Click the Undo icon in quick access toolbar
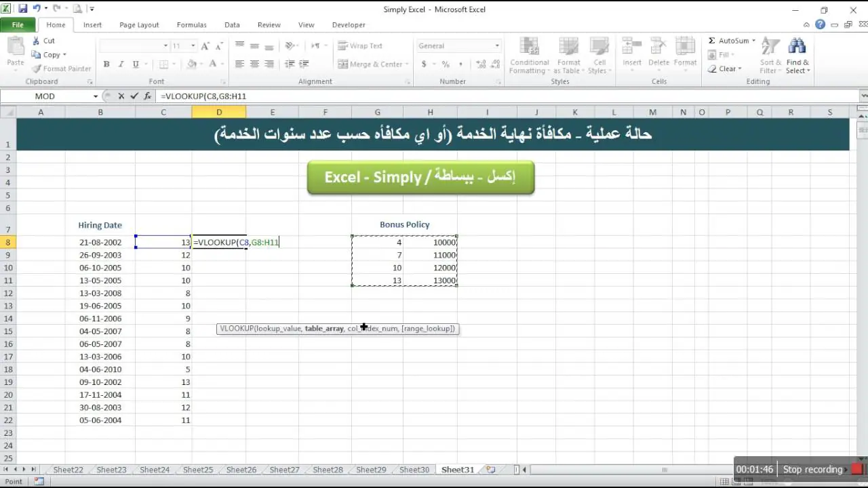Image resolution: width=868 pixels, height=488 pixels. click(x=37, y=9)
